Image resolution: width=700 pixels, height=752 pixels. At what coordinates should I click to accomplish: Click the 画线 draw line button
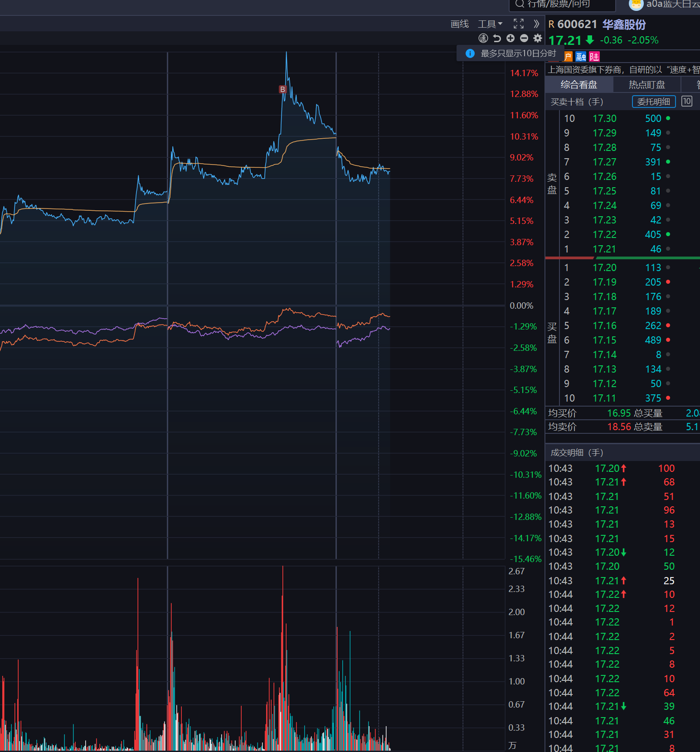(460, 24)
